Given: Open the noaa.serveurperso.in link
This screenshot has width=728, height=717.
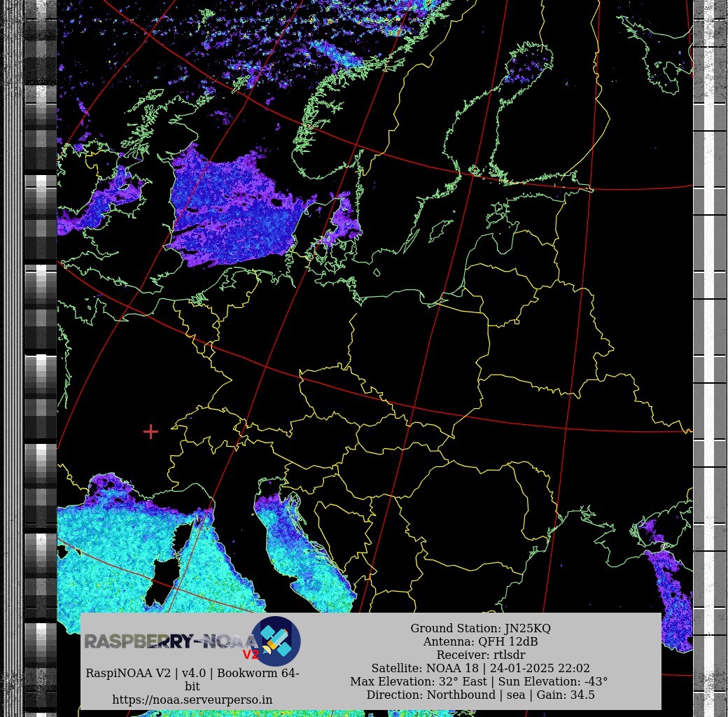Looking at the screenshot, I should point(192,699).
